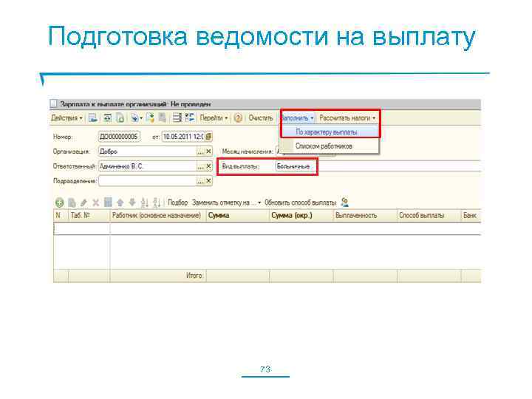Viewport: 532px width, 399px height.
Task: Click the Сумма (окр.) column header
Action: click(x=301, y=216)
